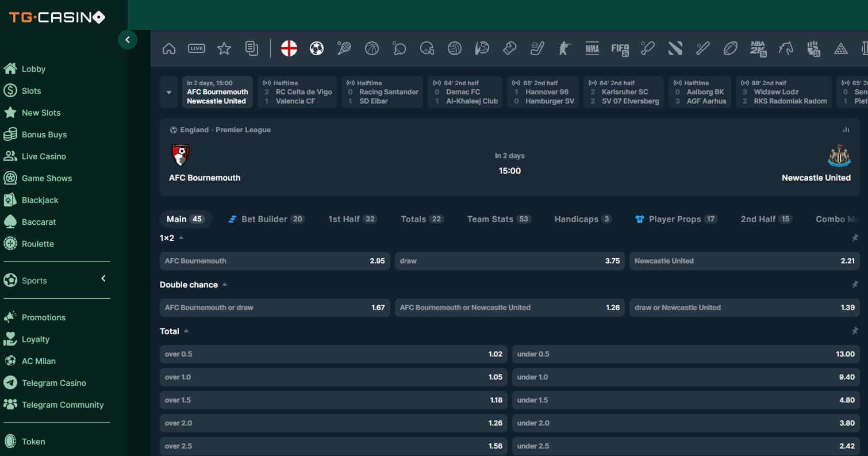Image resolution: width=868 pixels, height=456 pixels.
Task: Open the Totals tab
Action: click(422, 219)
